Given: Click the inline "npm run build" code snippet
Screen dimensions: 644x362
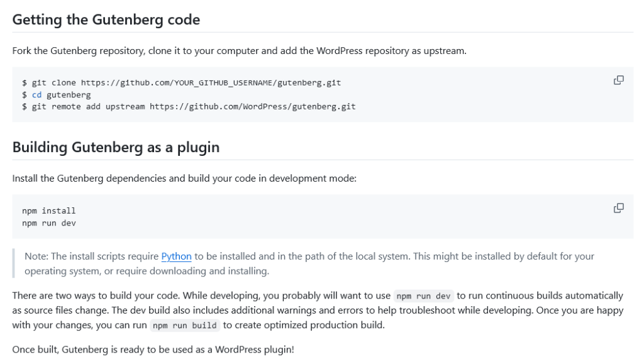Looking at the screenshot, I should click(x=185, y=326).
